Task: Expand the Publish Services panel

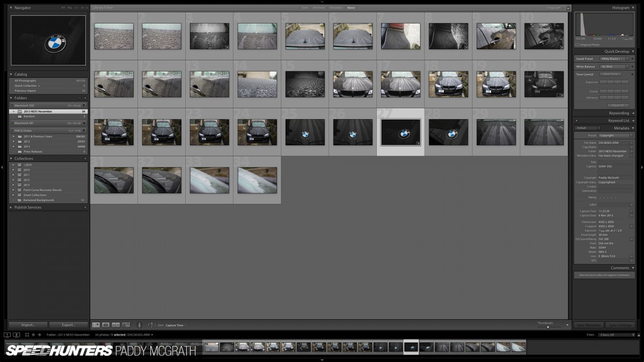Action: 11,207
